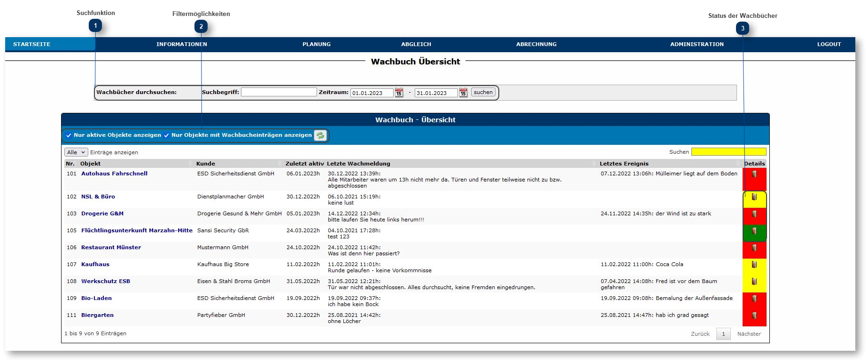This screenshot has width=868, height=363.
Task: Click event text 'Coca Cola'
Action: (x=669, y=264)
